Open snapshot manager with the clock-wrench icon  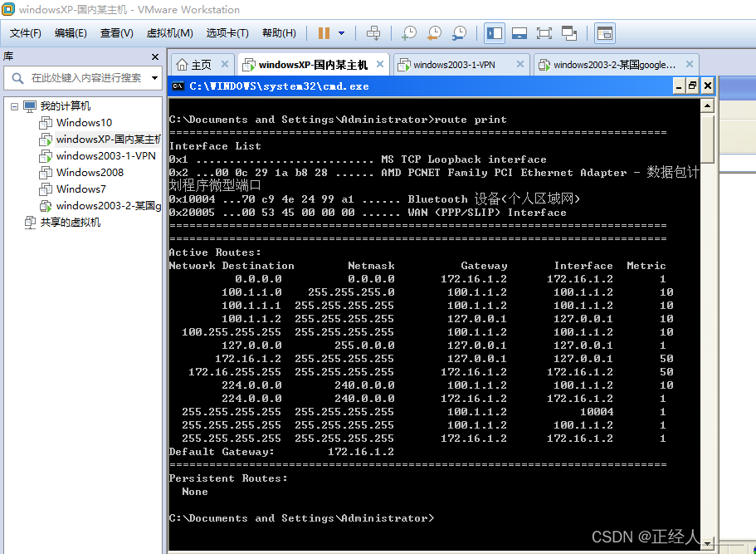459,33
